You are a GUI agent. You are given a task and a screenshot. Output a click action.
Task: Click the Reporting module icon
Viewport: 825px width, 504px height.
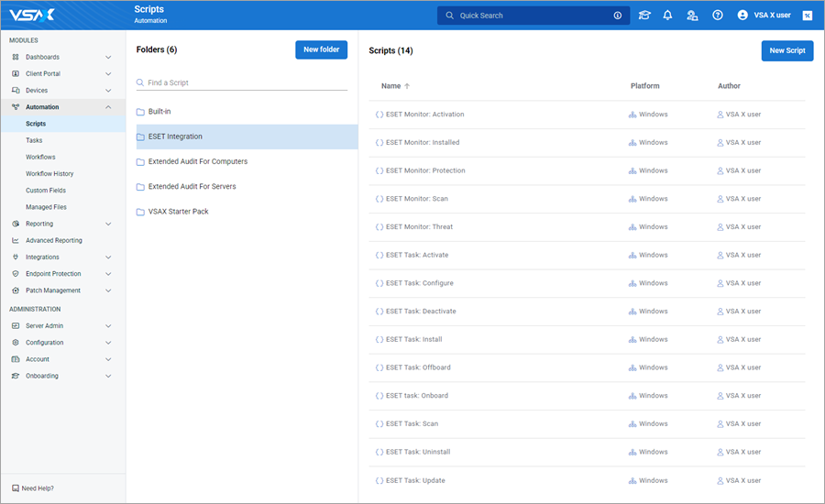coord(16,224)
